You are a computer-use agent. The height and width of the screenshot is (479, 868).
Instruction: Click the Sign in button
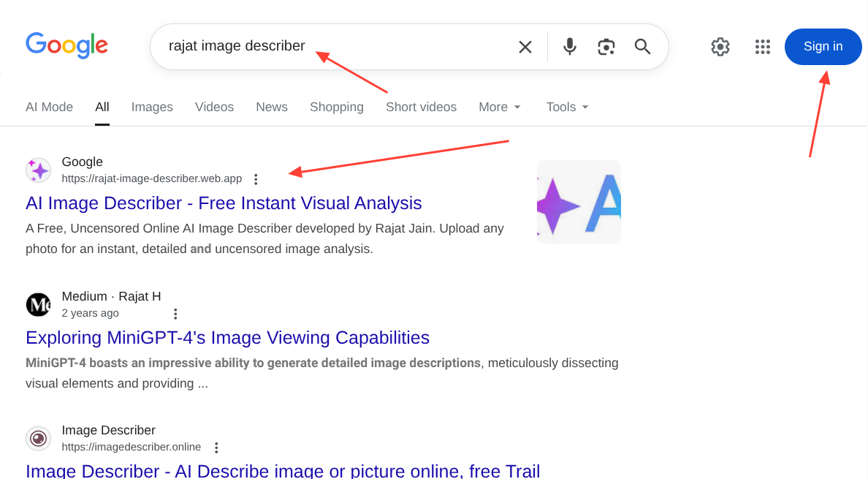(x=823, y=46)
